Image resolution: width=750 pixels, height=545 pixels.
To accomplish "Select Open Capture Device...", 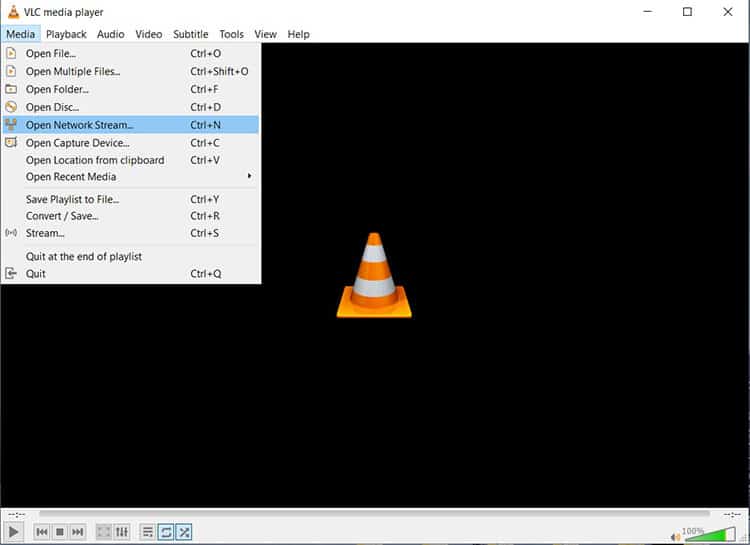I will pos(131,143).
